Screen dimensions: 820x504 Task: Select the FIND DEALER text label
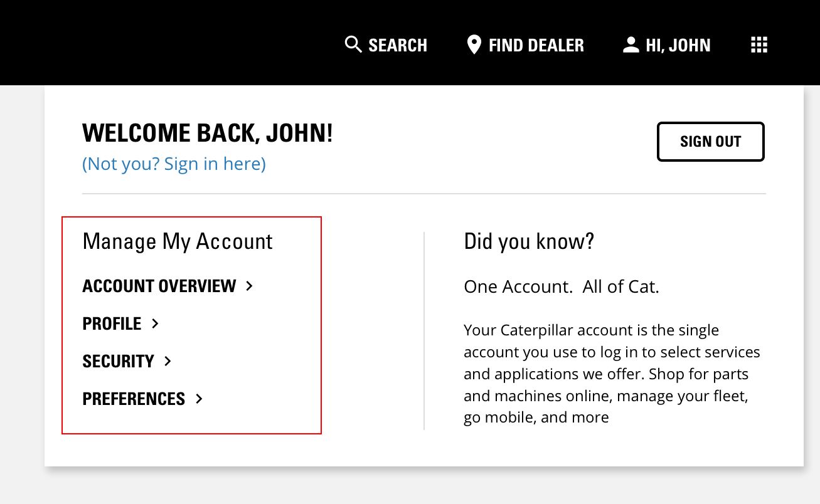(x=536, y=46)
